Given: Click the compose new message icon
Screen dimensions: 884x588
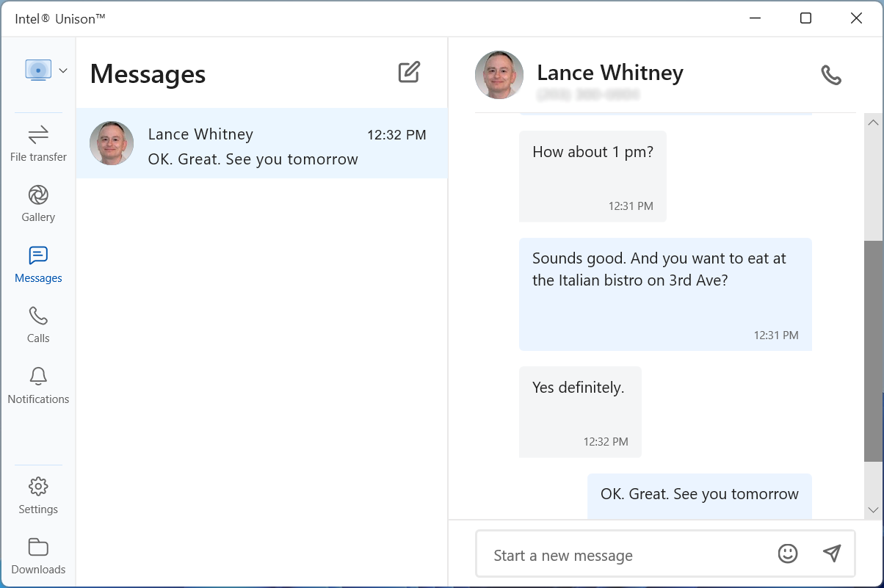Looking at the screenshot, I should pyautogui.click(x=409, y=72).
